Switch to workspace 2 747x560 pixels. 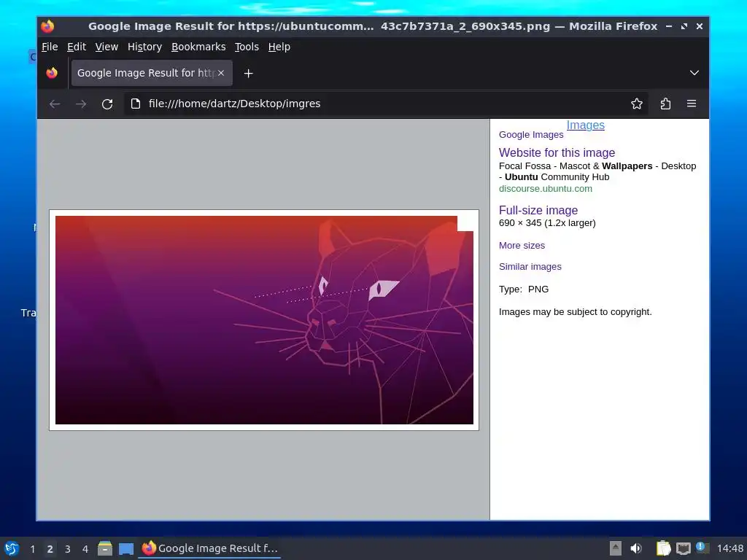coord(50,549)
